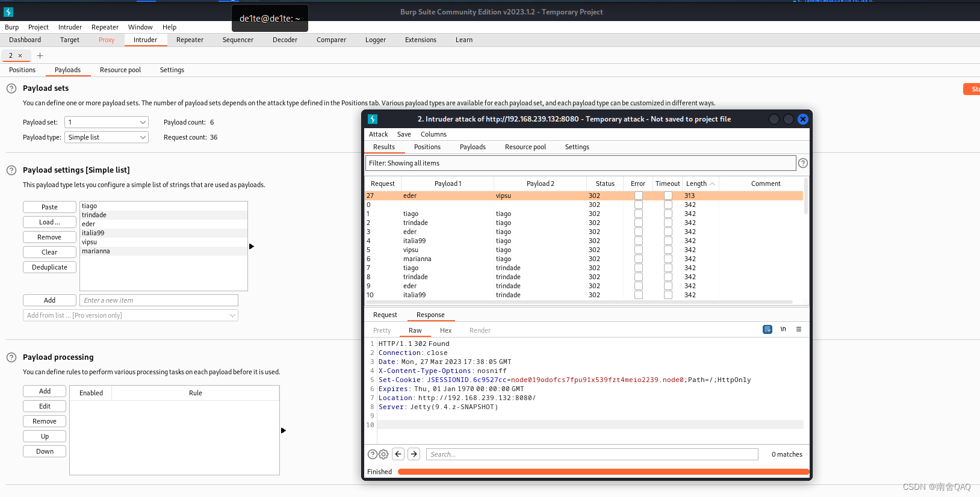Screen dimensions: 980x497
Task: Open Settings tab in attack window
Action: click(x=577, y=147)
